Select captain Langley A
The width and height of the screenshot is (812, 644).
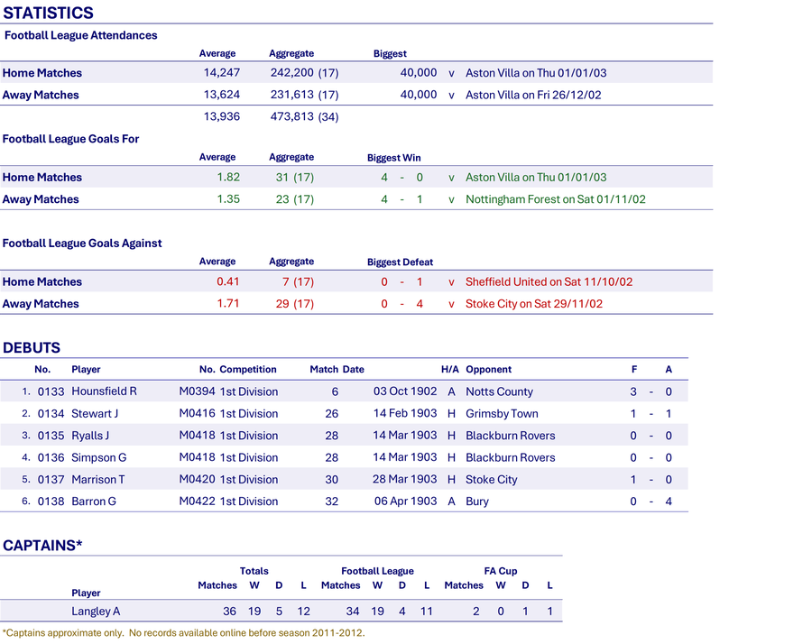click(x=96, y=612)
